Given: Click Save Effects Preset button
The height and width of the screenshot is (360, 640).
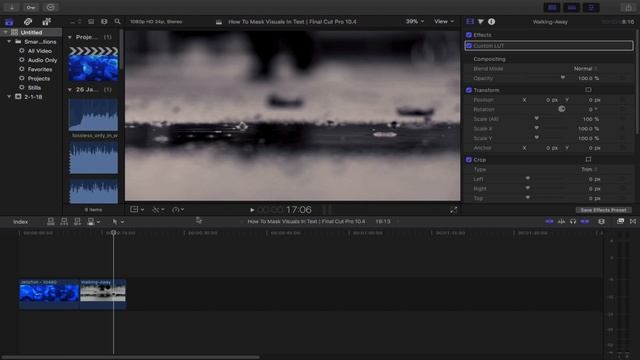Looking at the screenshot, I should (x=603, y=210).
